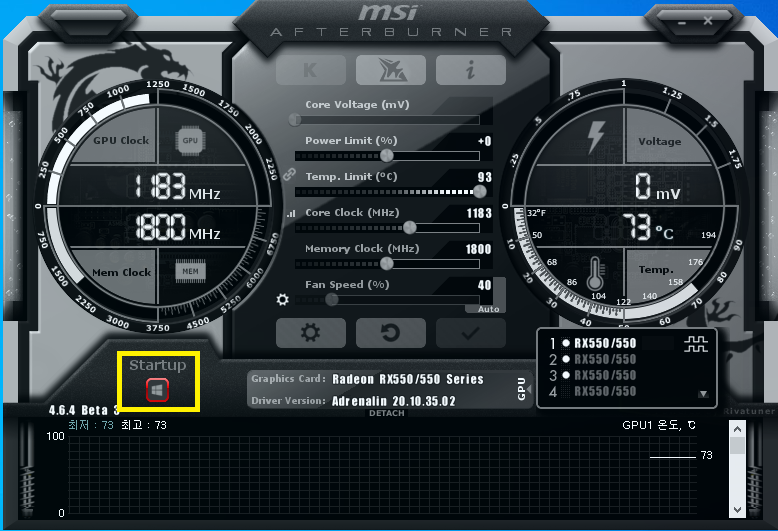Click the MEM chip icon in left gauge
Viewport: 778px width, 531px height.
(190, 271)
